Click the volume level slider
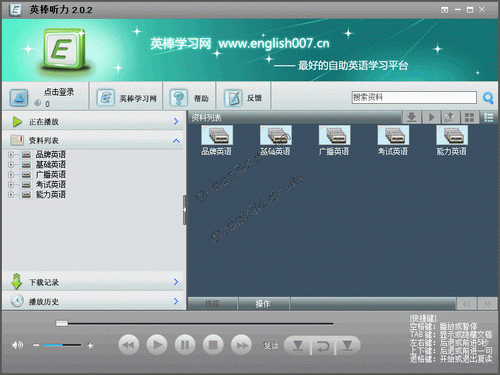 [63, 345]
